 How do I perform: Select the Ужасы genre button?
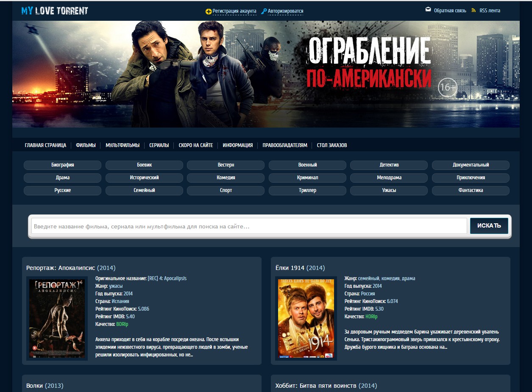[389, 190]
